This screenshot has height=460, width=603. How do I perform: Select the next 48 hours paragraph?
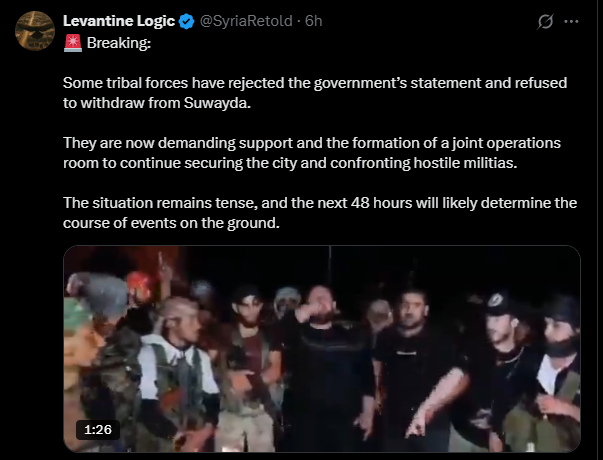pyautogui.click(x=320, y=213)
